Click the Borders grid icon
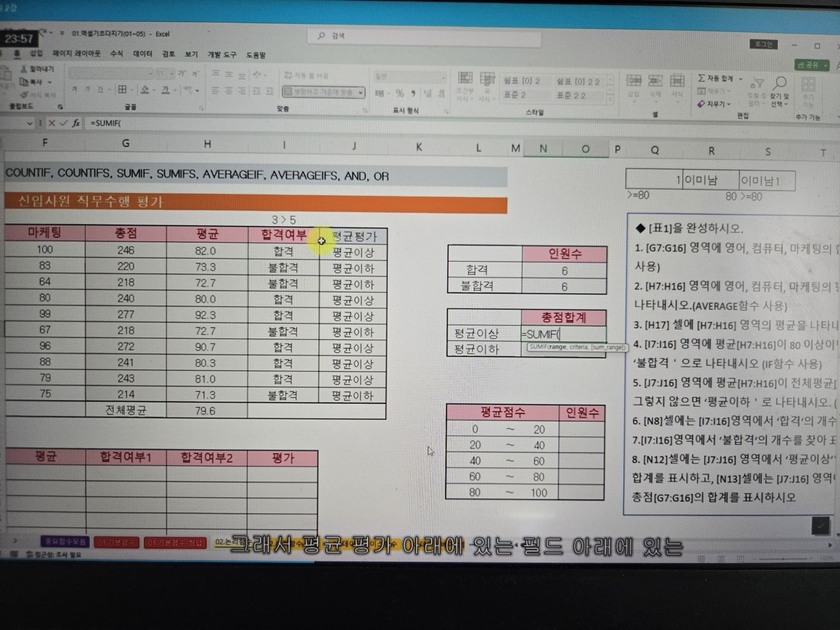 [x=122, y=90]
